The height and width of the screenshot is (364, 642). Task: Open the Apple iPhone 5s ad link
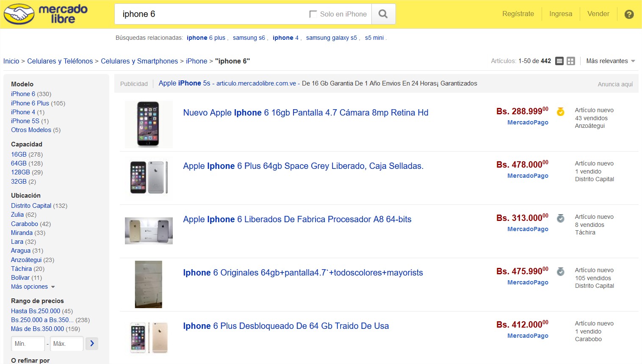point(184,83)
